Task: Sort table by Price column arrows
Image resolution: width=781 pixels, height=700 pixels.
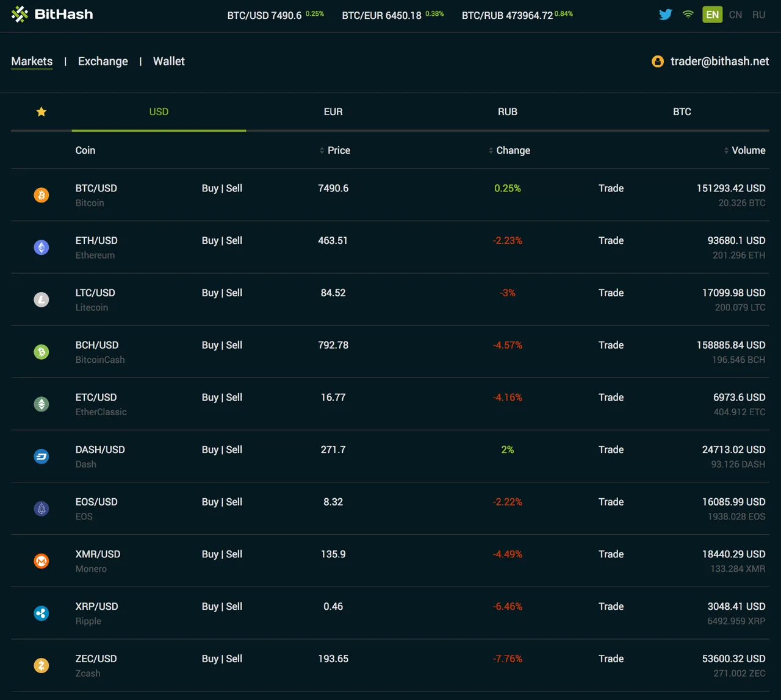Action: [x=322, y=151]
